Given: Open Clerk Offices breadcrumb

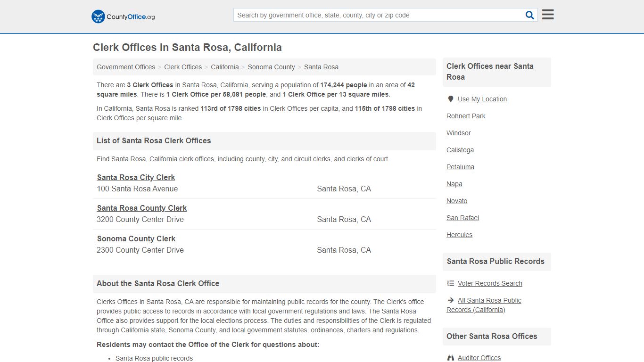Looking at the screenshot, I should click(x=183, y=67).
